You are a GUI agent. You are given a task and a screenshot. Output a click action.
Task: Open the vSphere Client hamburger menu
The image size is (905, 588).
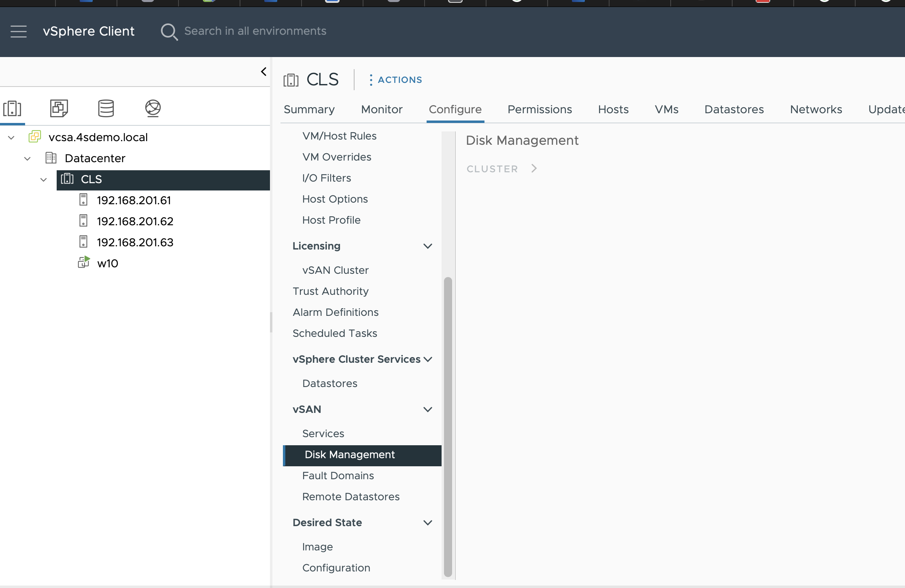tap(19, 31)
